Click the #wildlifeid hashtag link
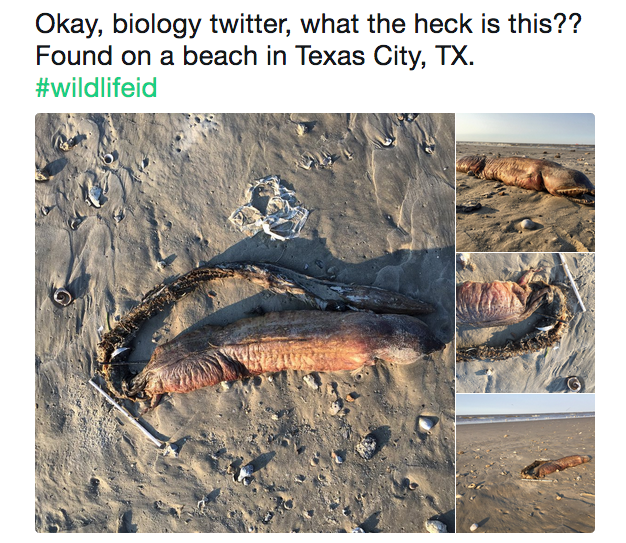This screenshot has width=626, height=543. pyautogui.click(x=96, y=88)
